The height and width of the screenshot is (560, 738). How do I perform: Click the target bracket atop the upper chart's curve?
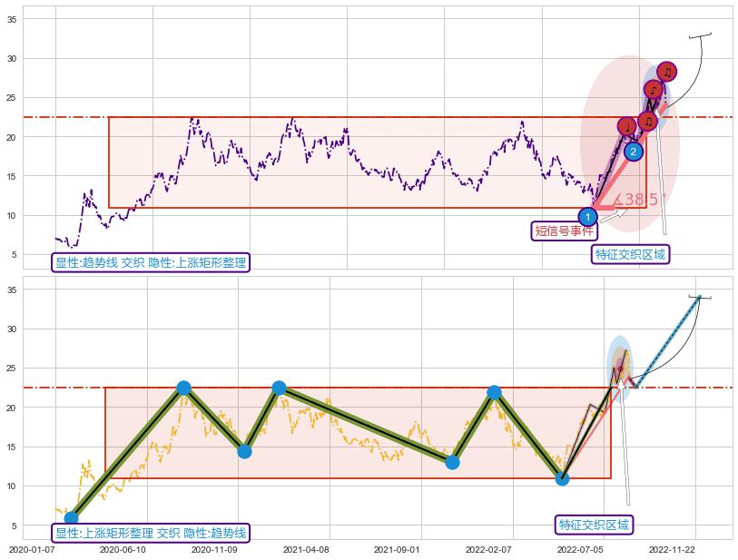tap(699, 35)
